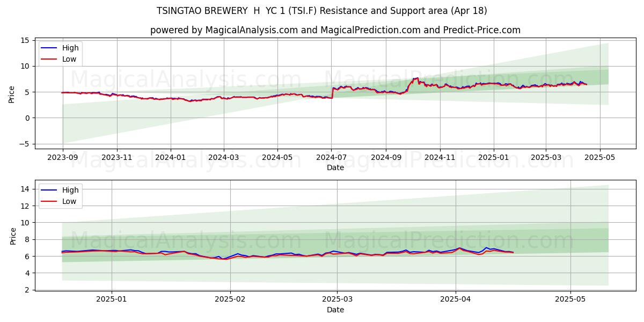Click the '2023-11' tick label

pyautogui.click(x=117, y=157)
